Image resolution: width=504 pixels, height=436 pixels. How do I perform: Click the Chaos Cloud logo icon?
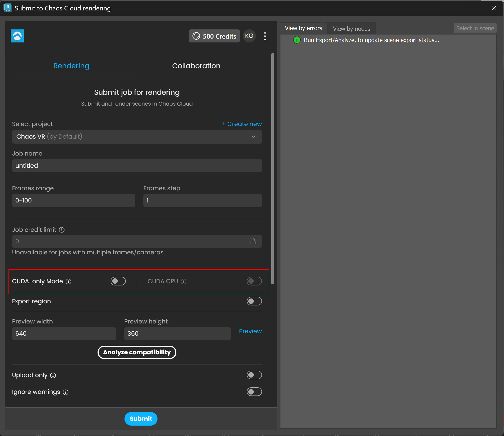tap(17, 36)
